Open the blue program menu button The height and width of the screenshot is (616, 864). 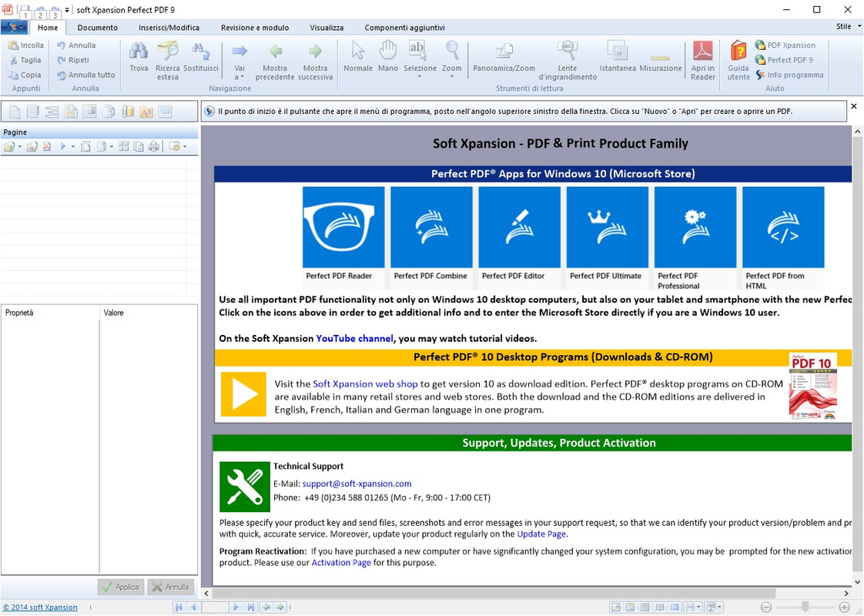(x=15, y=27)
